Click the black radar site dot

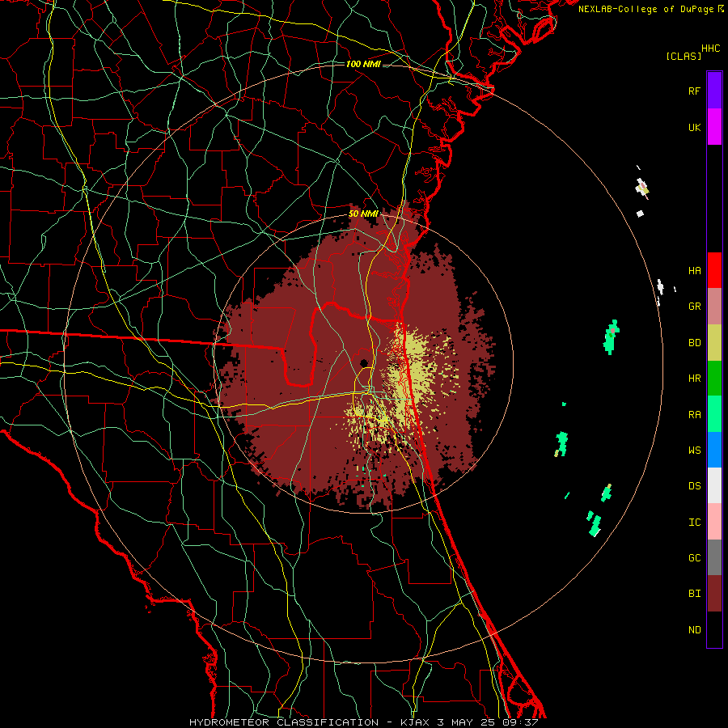coord(364,362)
